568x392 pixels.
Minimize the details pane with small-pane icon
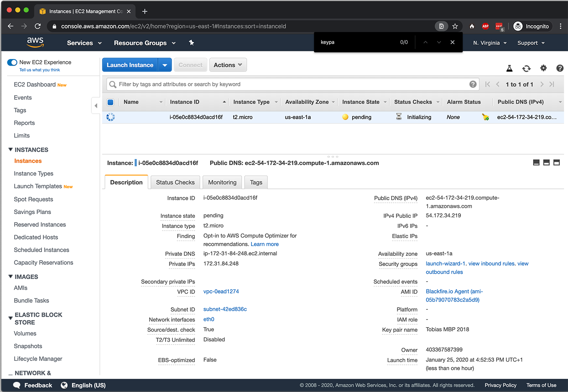[x=536, y=163]
